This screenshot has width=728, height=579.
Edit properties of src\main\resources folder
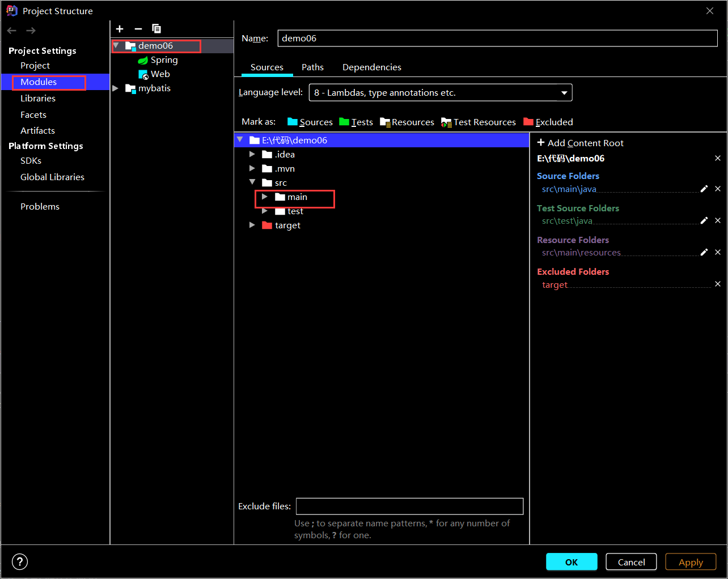point(704,252)
